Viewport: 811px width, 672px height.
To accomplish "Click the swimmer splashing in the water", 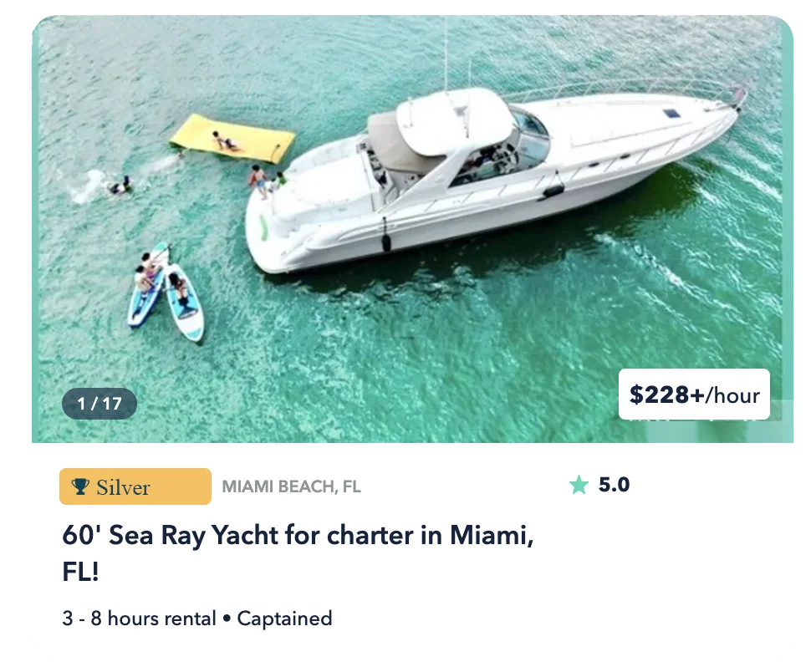I will 120,186.
